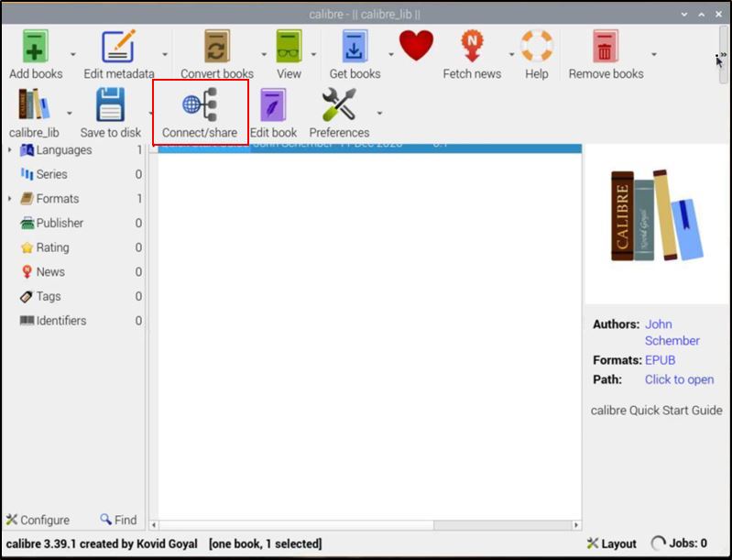Open the calibre_lib dropdown arrow

(69, 114)
